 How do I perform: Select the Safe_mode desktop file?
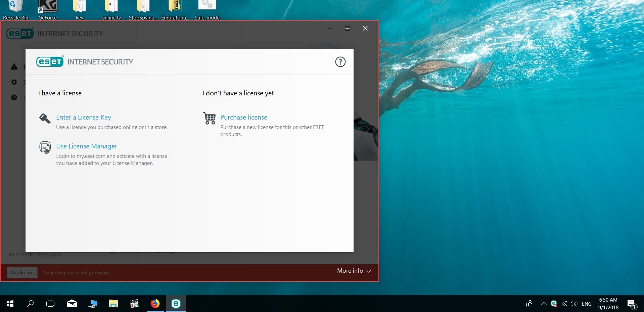207,10
